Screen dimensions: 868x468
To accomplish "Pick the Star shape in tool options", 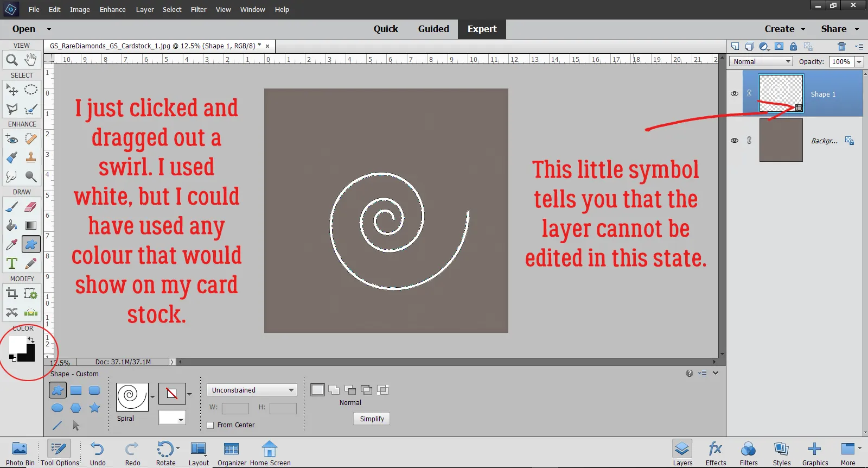I will pyautogui.click(x=94, y=408).
